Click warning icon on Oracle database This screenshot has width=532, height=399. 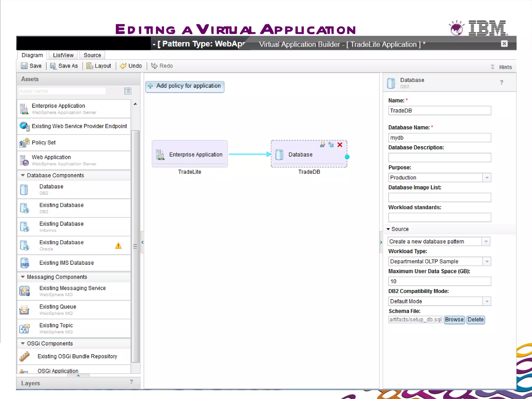[118, 246]
